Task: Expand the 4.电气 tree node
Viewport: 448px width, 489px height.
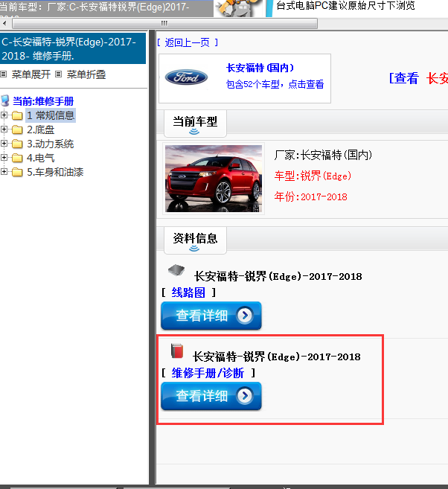Action: tap(4, 158)
